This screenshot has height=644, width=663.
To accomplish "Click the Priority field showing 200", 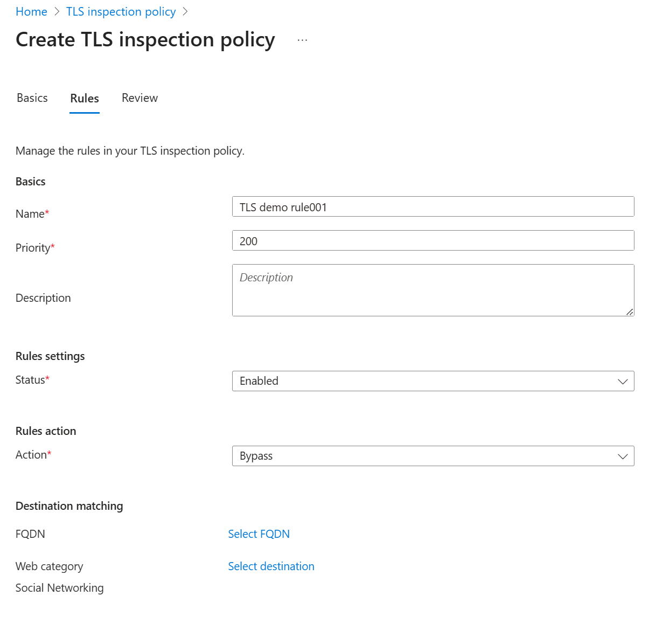I will point(433,241).
